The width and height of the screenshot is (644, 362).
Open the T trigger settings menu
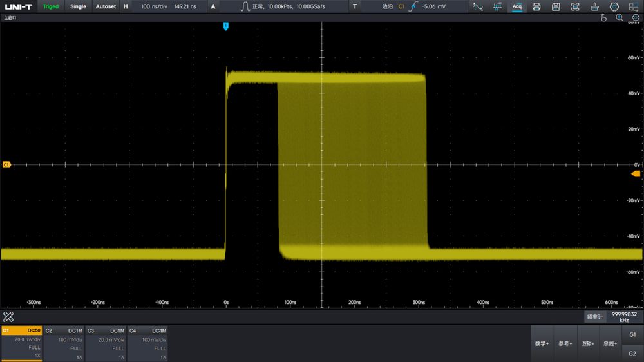tap(355, 6)
